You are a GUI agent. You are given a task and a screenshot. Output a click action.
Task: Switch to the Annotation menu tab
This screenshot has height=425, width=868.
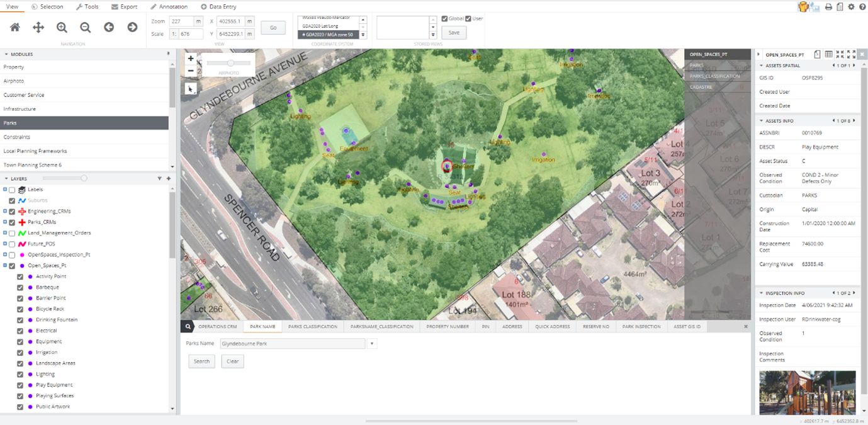coord(169,7)
